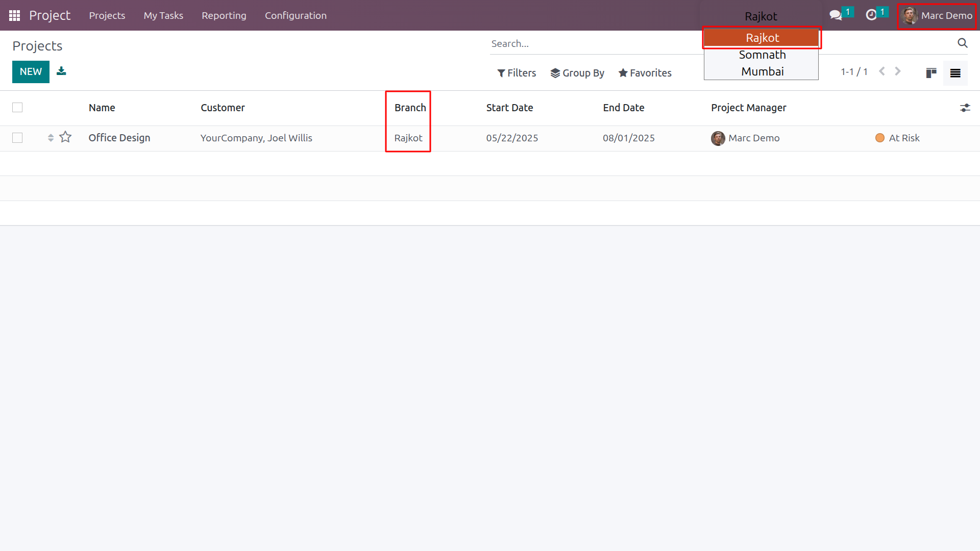Switch to kanban view
Screen dimensions: 980x551
pos(931,73)
